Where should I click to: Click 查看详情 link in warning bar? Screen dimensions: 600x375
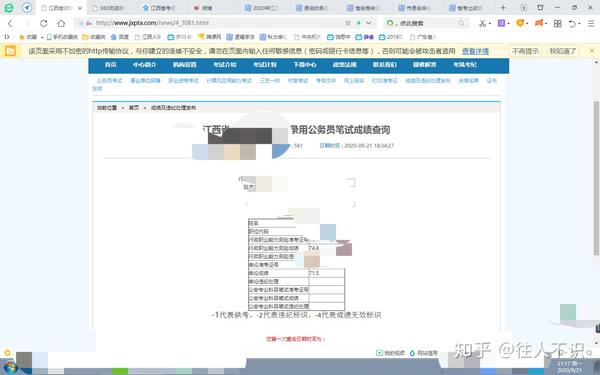(475, 51)
